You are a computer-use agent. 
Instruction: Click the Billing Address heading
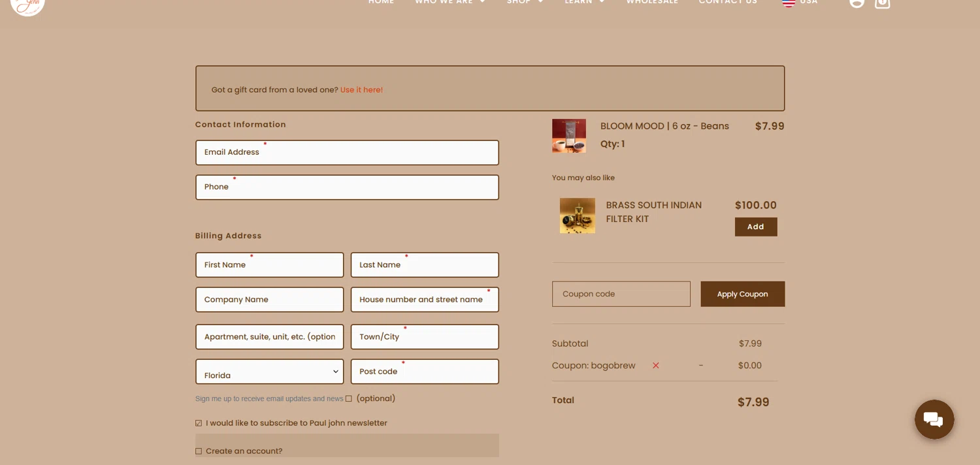tap(228, 236)
